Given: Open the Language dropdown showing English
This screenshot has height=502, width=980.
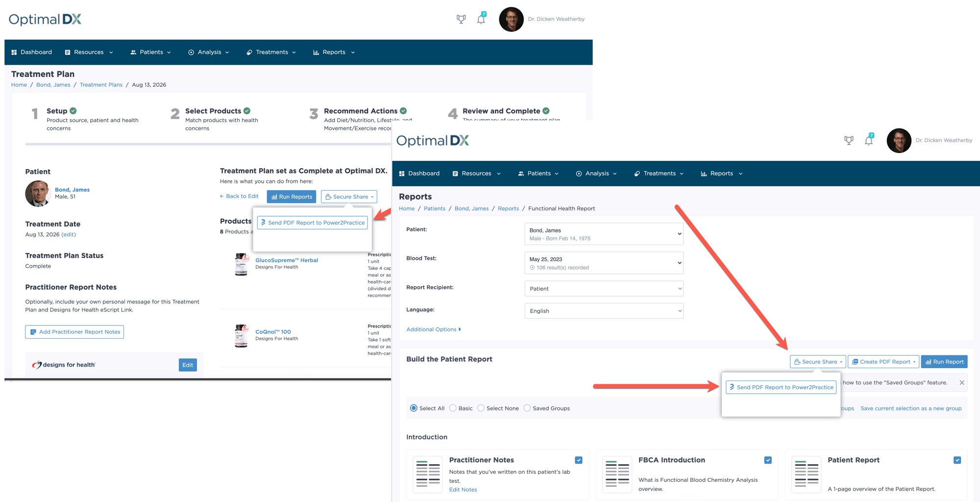Looking at the screenshot, I should point(604,311).
